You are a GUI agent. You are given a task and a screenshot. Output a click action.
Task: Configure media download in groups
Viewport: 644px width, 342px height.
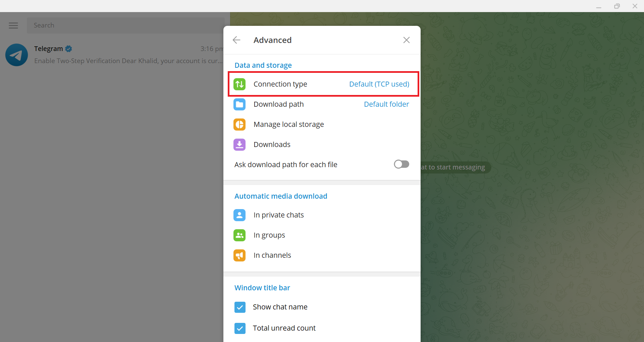coord(269,235)
